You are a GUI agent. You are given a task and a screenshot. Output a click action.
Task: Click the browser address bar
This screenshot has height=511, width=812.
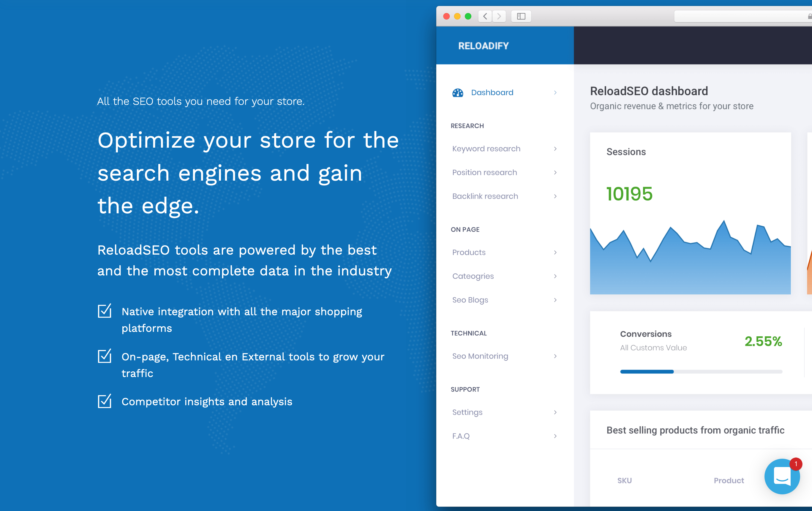pos(743,16)
